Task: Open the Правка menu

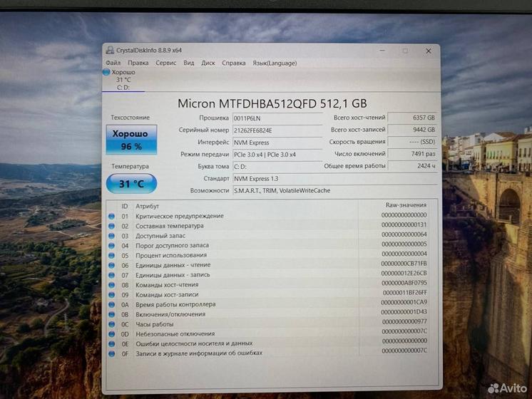Action: click(x=138, y=63)
